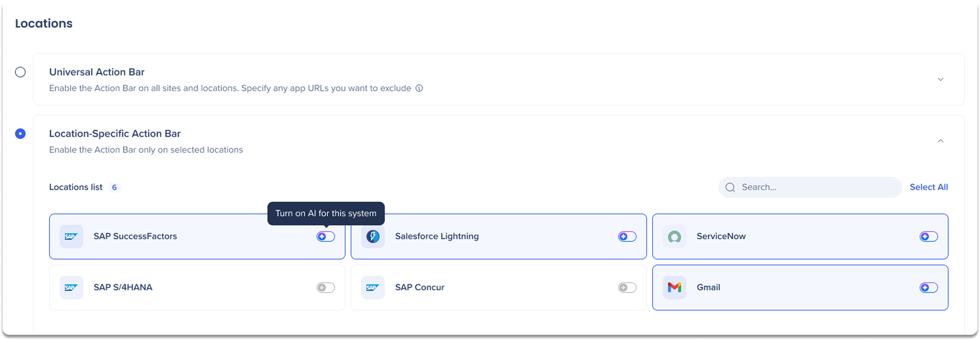Toggle AI switch for Salesforce Lightning

coord(627,236)
